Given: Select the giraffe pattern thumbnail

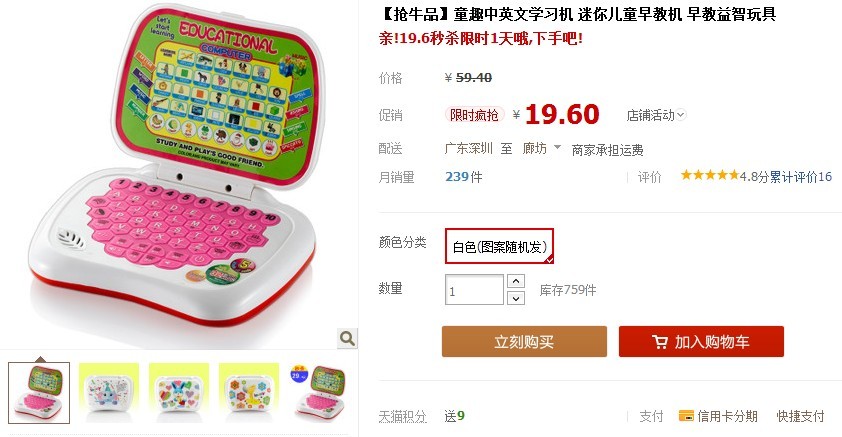Looking at the screenshot, I should (x=249, y=393).
